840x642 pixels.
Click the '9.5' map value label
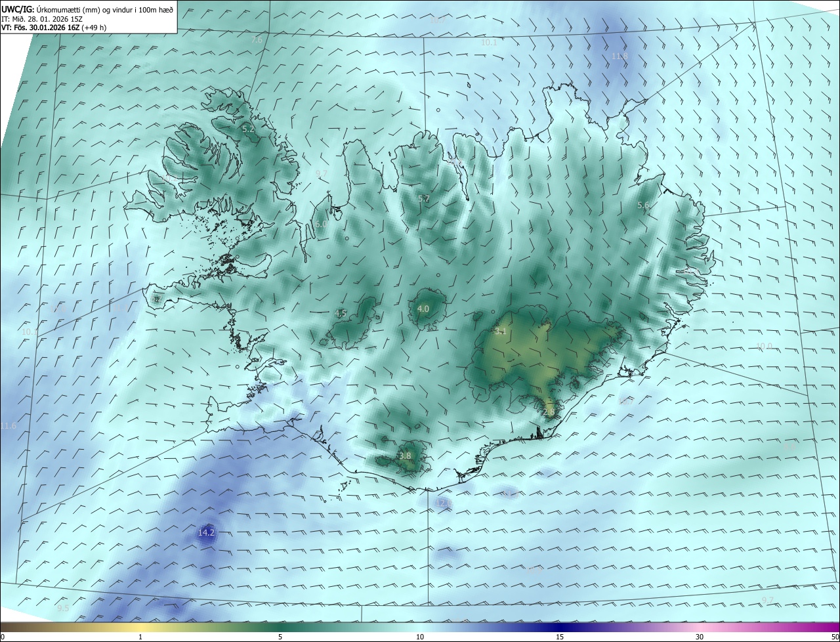[63, 609]
